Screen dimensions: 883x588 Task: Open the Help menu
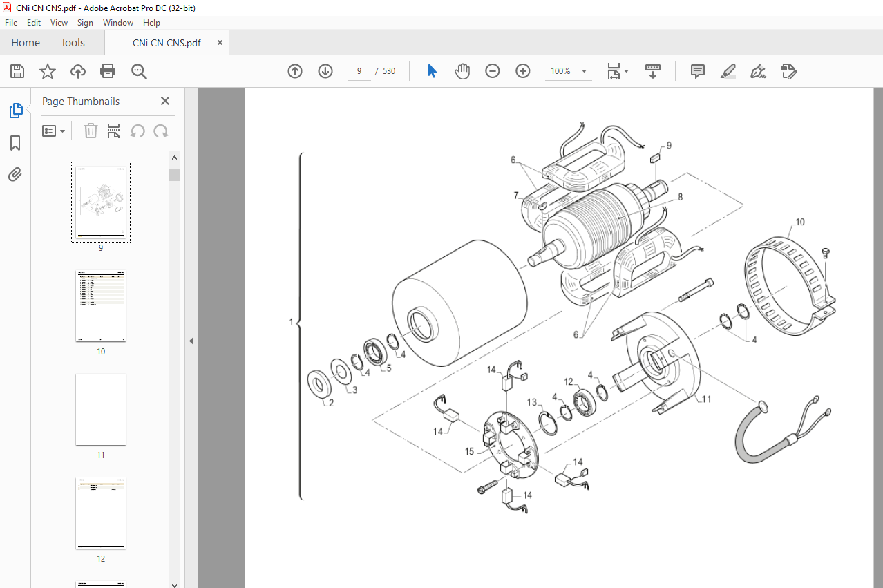(x=151, y=23)
